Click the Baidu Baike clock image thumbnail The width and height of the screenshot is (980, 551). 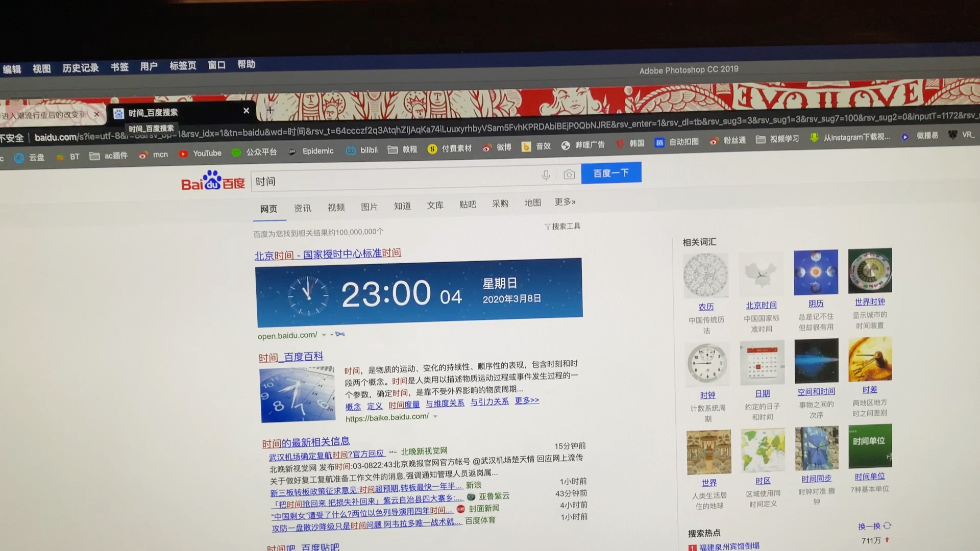[x=298, y=394]
